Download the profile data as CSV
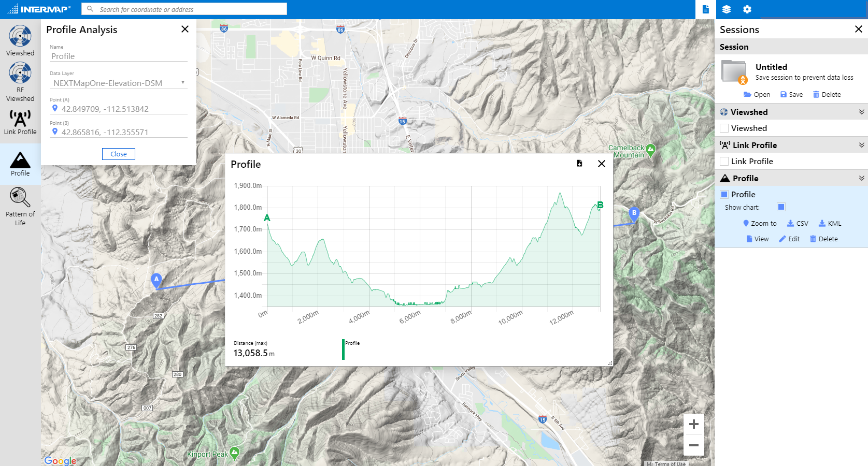 [x=798, y=223]
